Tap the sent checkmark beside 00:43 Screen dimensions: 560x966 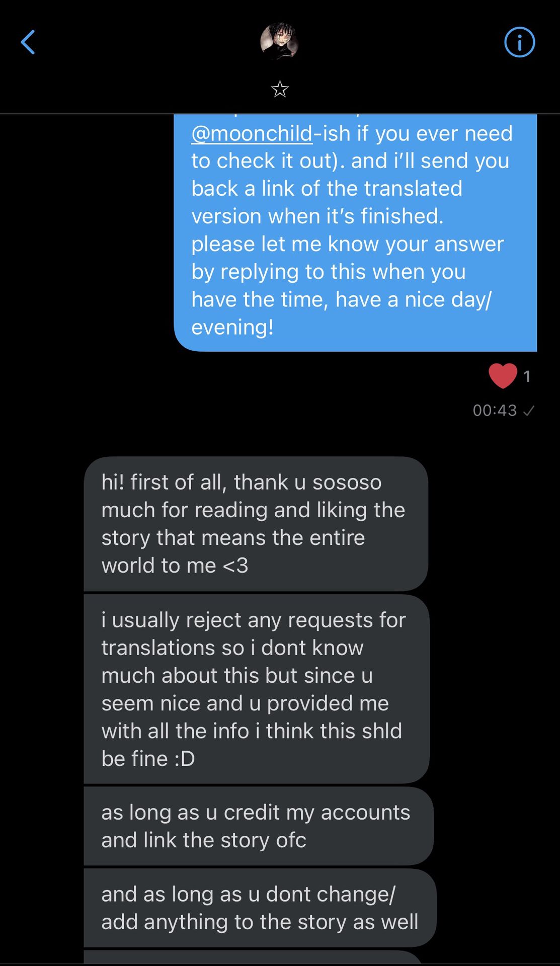[x=528, y=411]
